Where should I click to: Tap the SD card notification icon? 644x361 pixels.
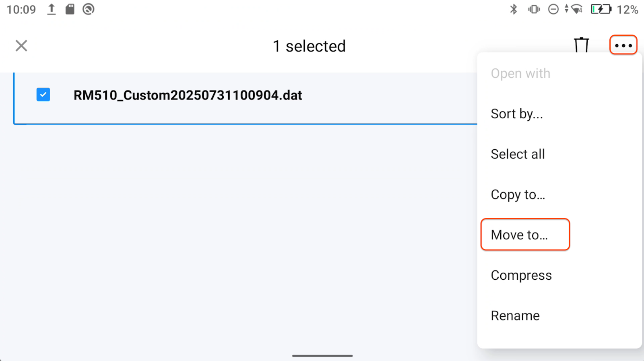click(70, 9)
